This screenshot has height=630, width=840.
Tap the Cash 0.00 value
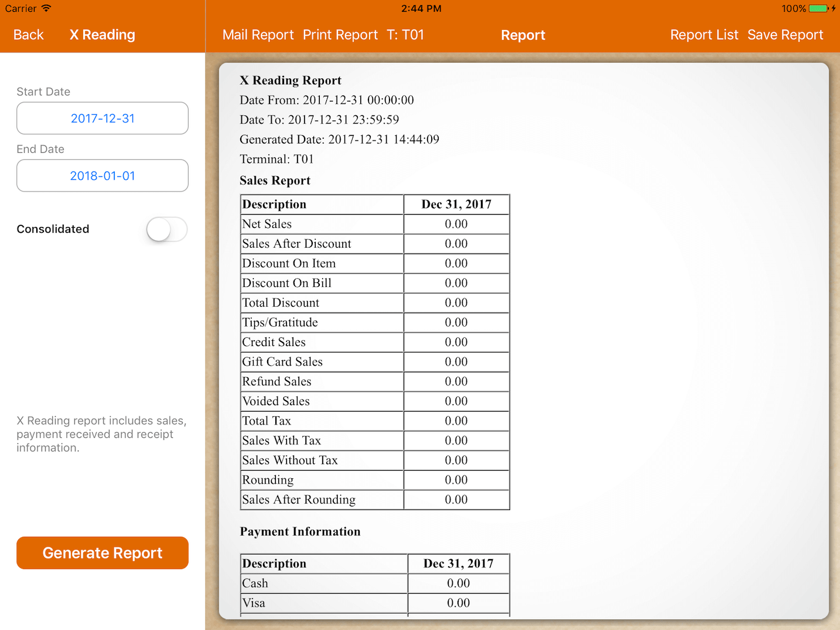pyautogui.click(x=459, y=584)
